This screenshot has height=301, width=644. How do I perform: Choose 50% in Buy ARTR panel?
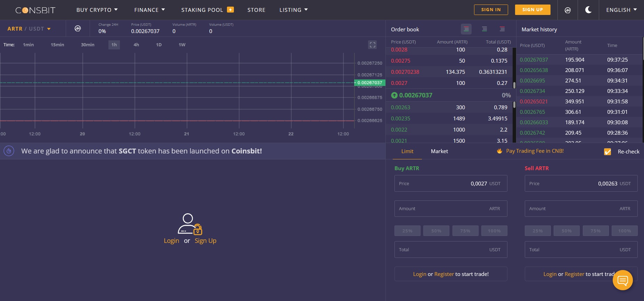click(436, 231)
